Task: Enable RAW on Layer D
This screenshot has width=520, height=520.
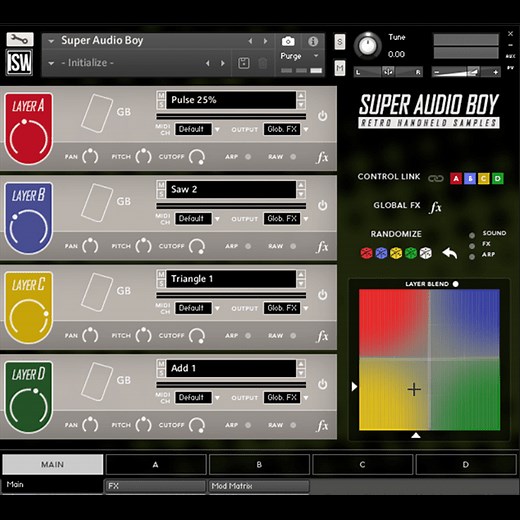Action: click(x=293, y=425)
